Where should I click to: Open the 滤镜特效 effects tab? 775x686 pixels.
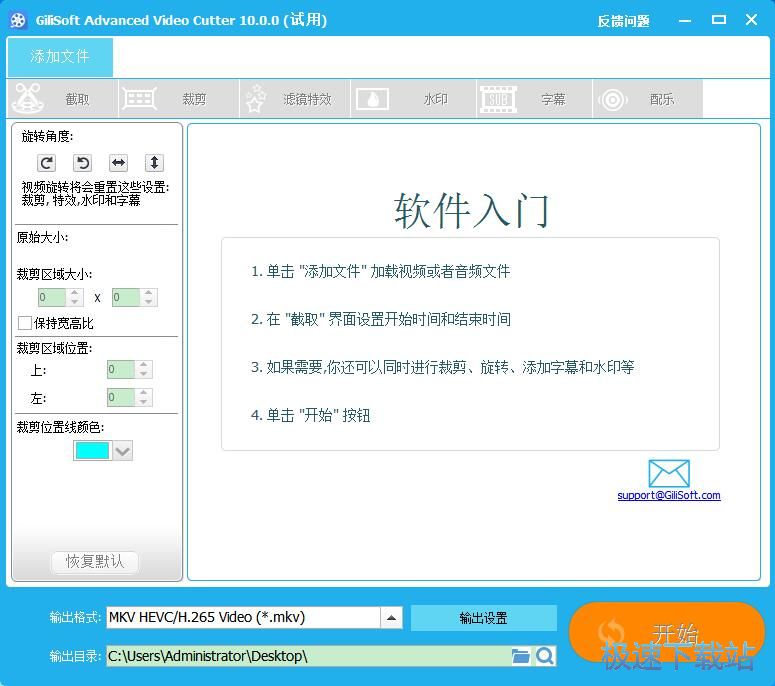295,99
